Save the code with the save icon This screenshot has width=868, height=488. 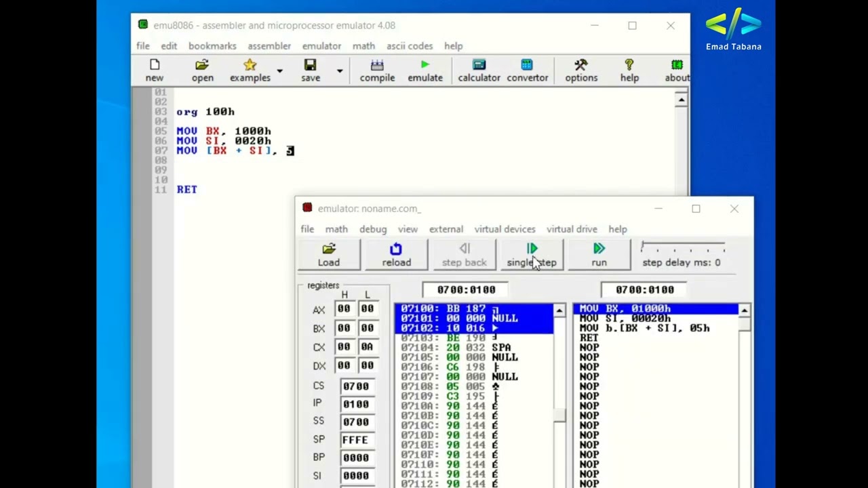[x=310, y=70]
